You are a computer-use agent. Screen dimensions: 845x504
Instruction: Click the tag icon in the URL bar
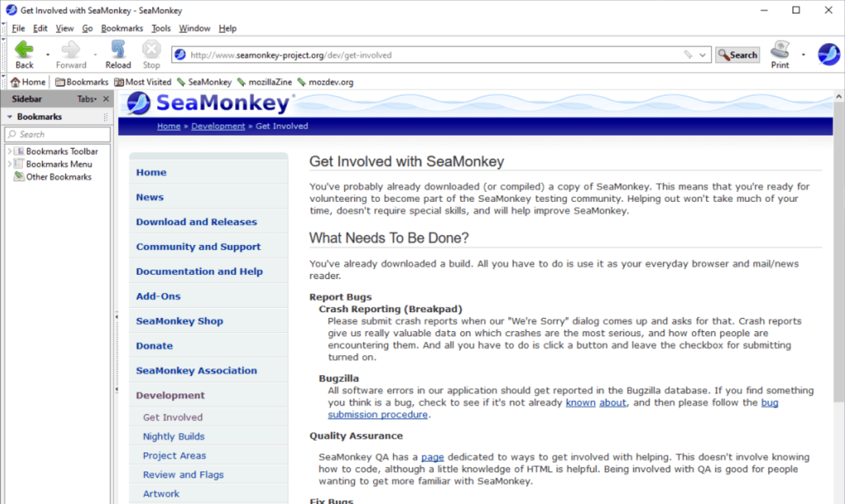coord(688,55)
